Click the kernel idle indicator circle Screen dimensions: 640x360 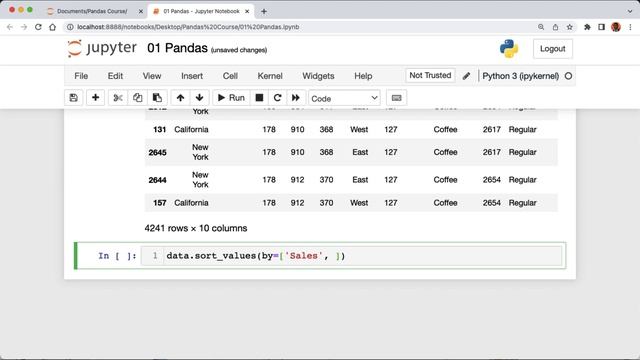click(568, 76)
